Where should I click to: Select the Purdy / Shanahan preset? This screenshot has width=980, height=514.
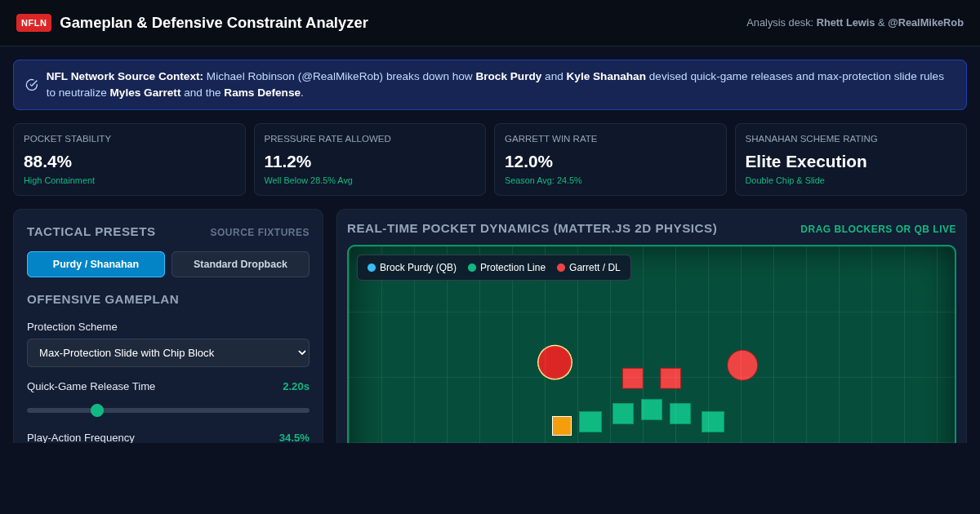click(96, 264)
